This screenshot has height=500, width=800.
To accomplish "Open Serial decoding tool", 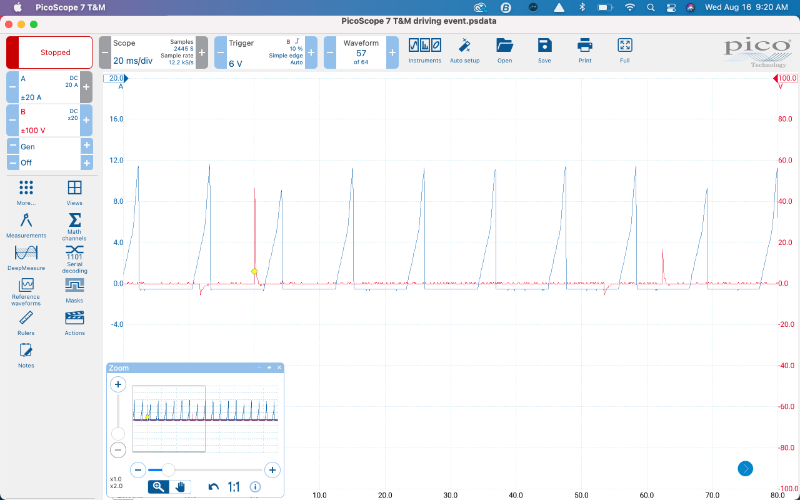I will tap(74, 258).
